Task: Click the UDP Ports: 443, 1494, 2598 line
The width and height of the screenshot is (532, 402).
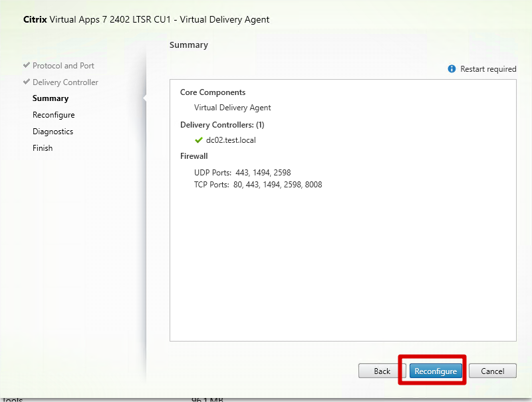Action: coord(242,173)
